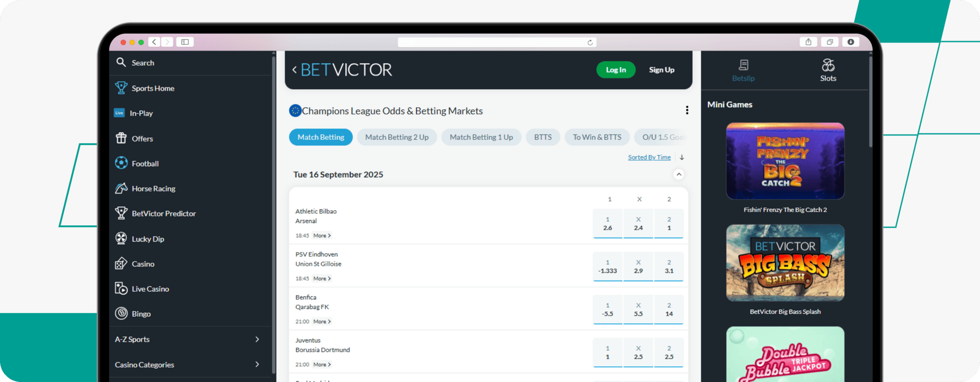
Task: Expand More for Athletic Bilbao match
Action: point(322,236)
